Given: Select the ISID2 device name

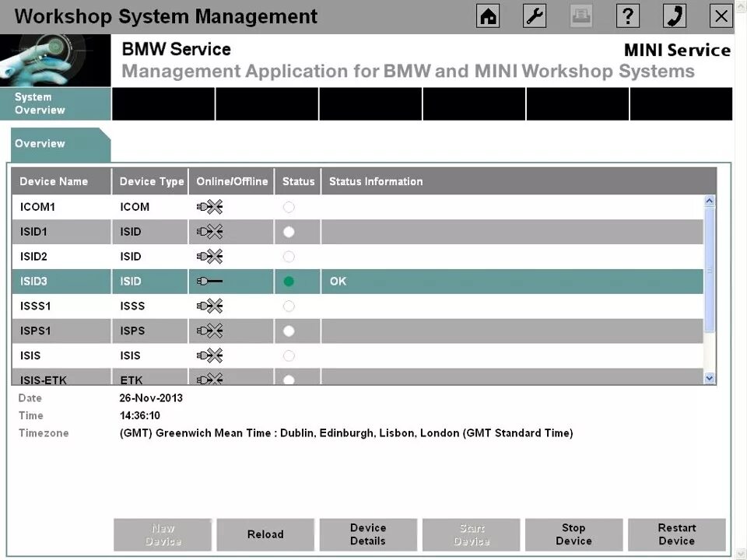Looking at the screenshot, I should click(x=33, y=257).
